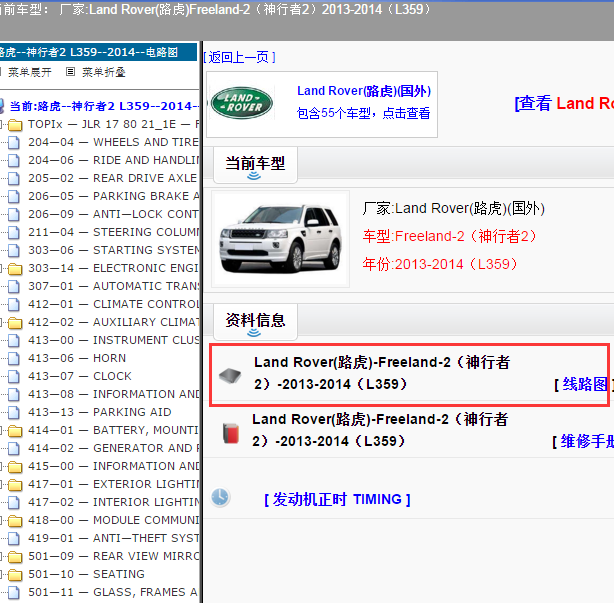The width and height of the screenshot is (614, 603).
Task: Click 包含55个车型，点击查看 link
Action: pyautogui.click(x=363, y=114)
